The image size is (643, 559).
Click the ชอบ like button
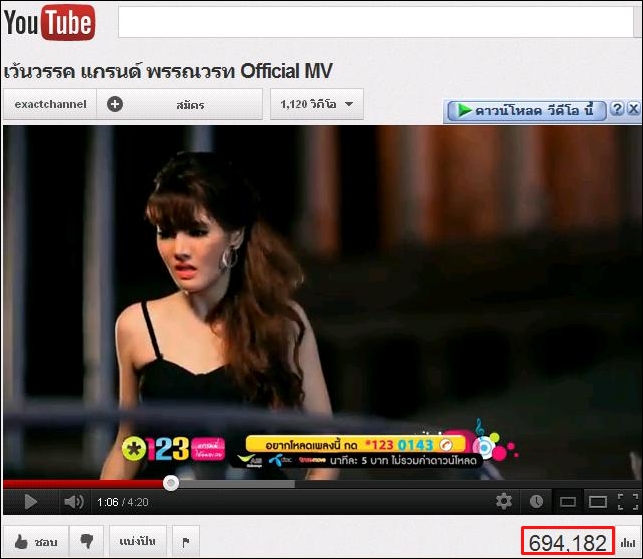pos(36,542)
